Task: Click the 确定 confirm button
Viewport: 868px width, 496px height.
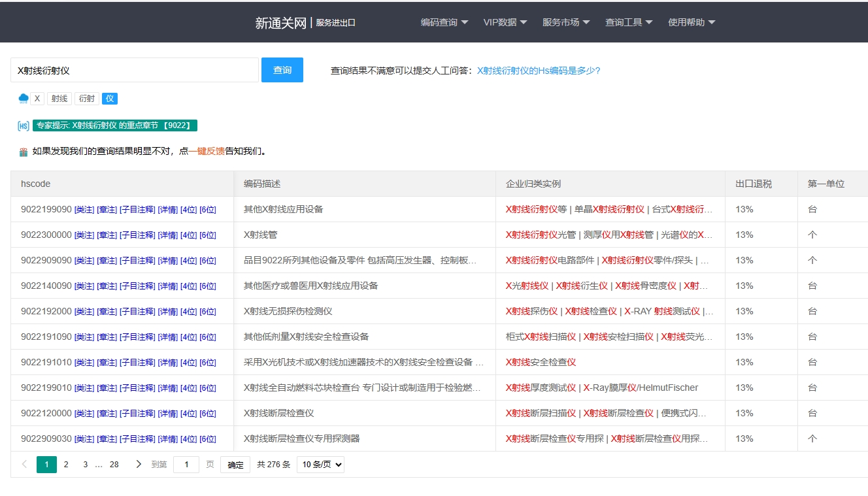Action: point(235,465)
